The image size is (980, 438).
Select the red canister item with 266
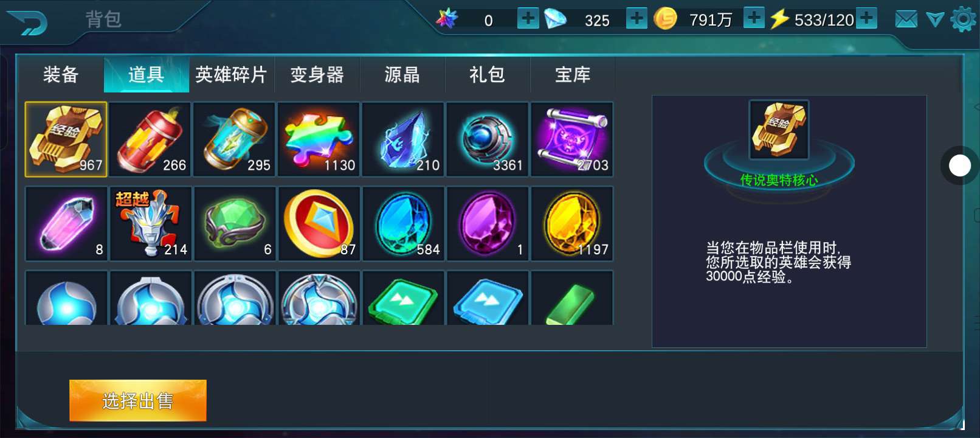pos(150,139)
